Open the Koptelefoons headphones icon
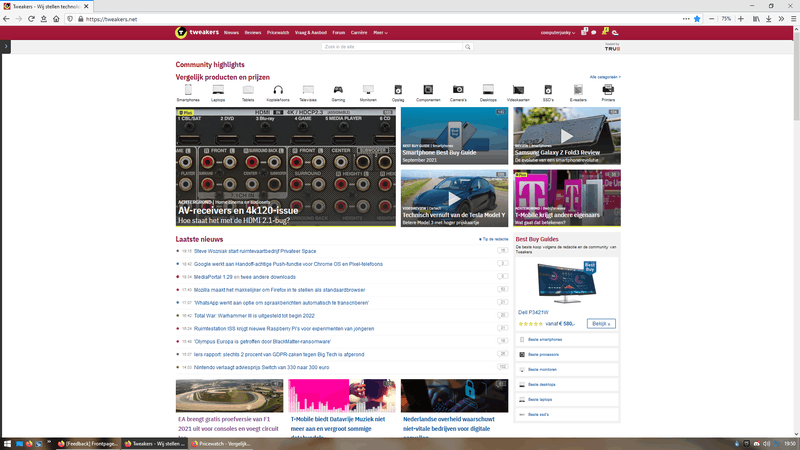The height and width of the screenshot is (450, 800). pos(278,90)
